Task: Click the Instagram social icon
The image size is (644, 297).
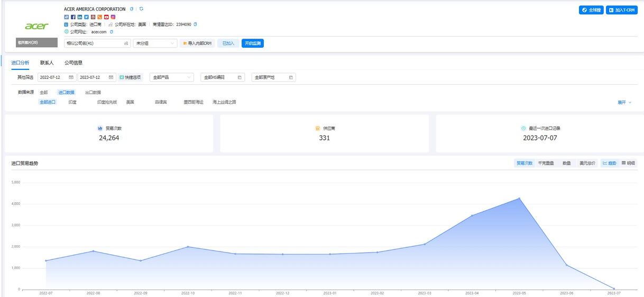Action: coord(113,17)
